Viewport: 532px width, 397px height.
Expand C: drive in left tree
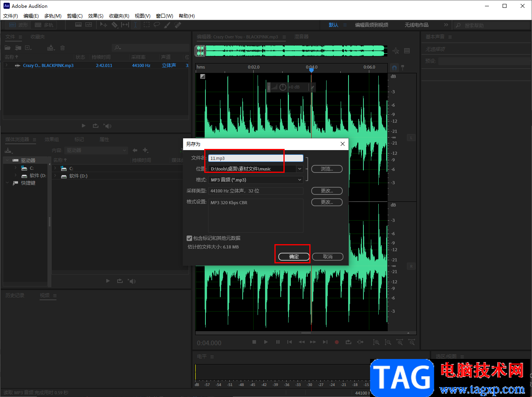point(16,168)
